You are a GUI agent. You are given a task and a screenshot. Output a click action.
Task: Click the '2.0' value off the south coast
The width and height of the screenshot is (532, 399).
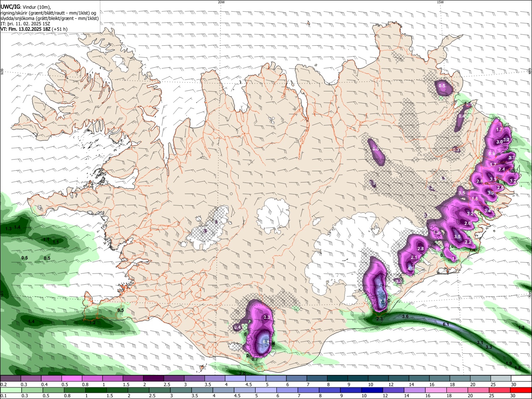click(x=242, y=374)
